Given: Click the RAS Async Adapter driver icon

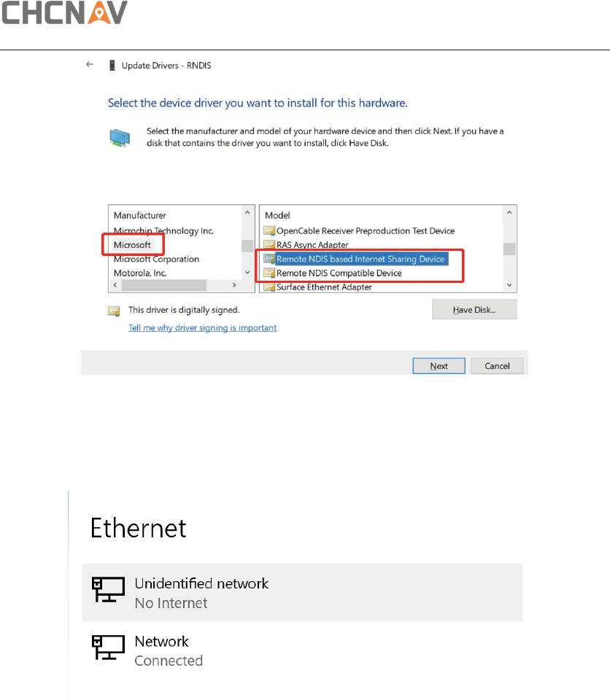Looking at the screenshot, I should pyautogui.click(x=269, y=245).
